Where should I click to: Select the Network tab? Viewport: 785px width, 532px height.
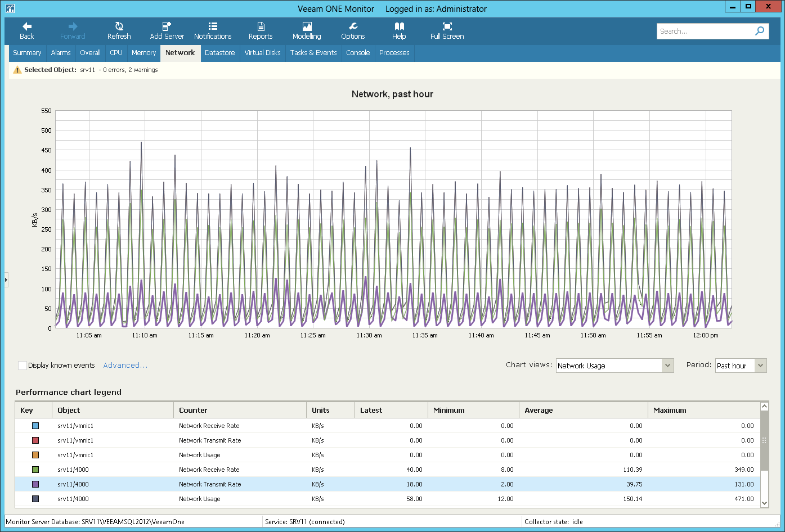tap(180, 53)
